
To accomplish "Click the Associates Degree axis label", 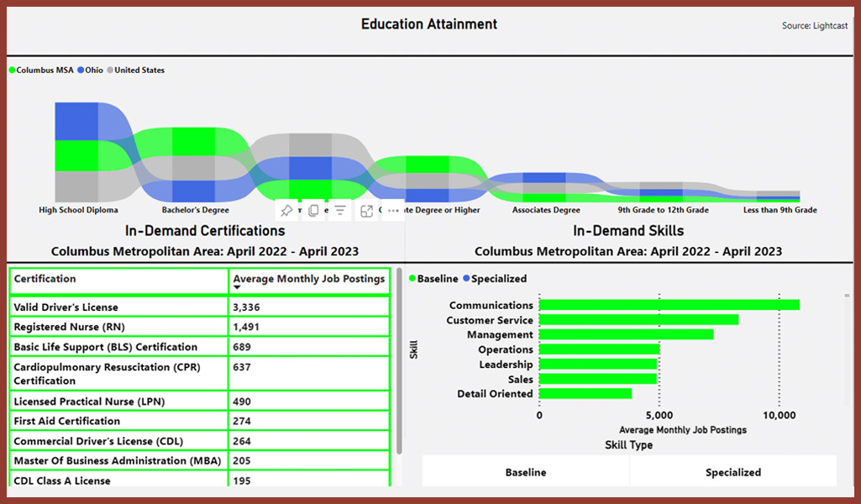I will (x=546, y=210).
